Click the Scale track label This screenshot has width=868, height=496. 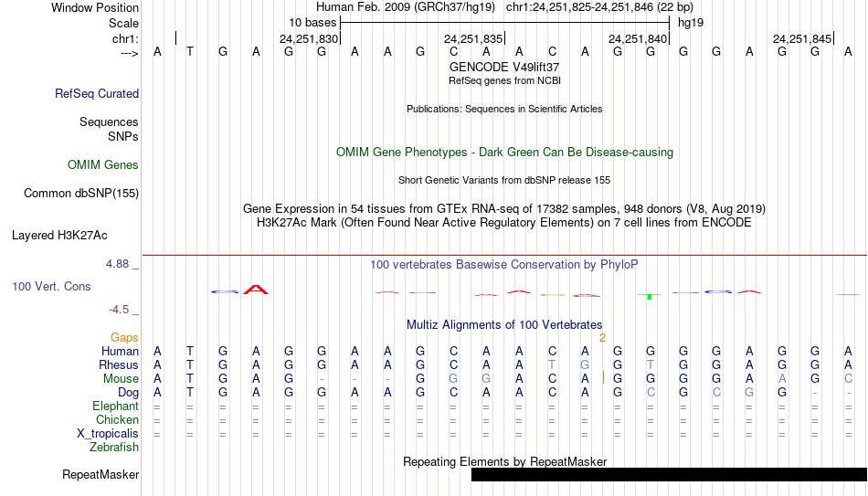point(124,23)
